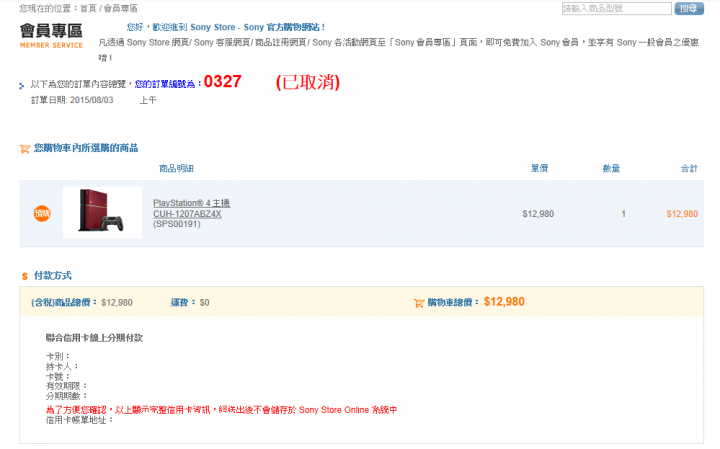Click the 數量 column header

click(611, 168)
